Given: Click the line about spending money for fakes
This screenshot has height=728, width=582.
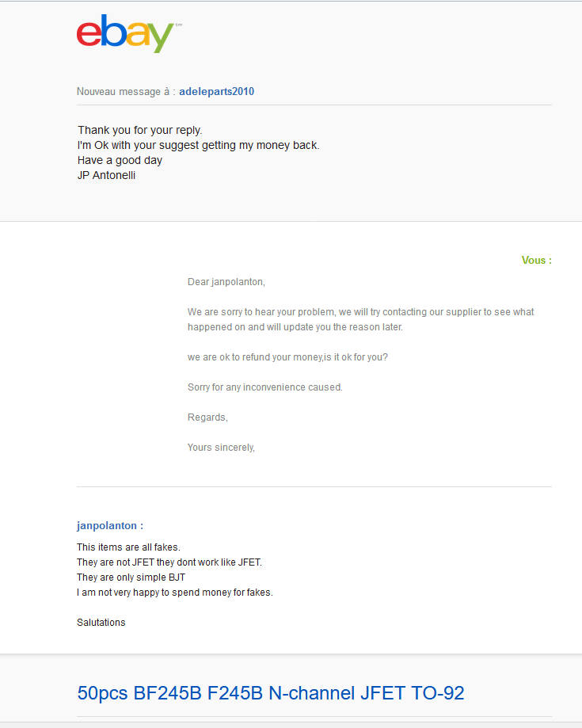Looking at the screenshot, I should 174,593.
